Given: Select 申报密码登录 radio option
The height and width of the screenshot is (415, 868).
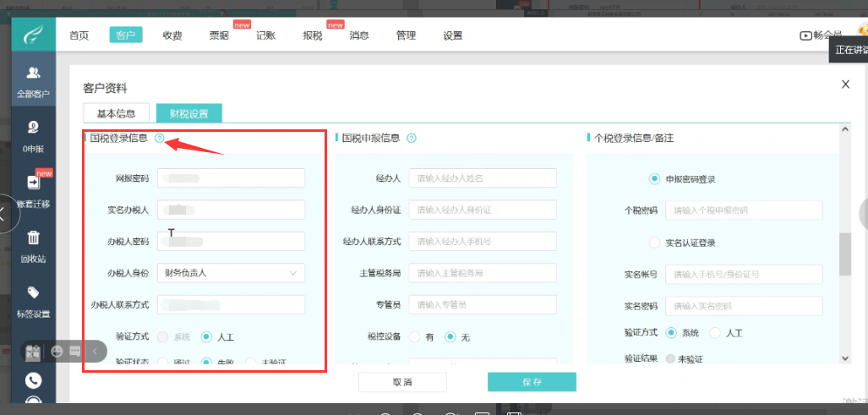Looking at the screenshot, I should (654, 179).
